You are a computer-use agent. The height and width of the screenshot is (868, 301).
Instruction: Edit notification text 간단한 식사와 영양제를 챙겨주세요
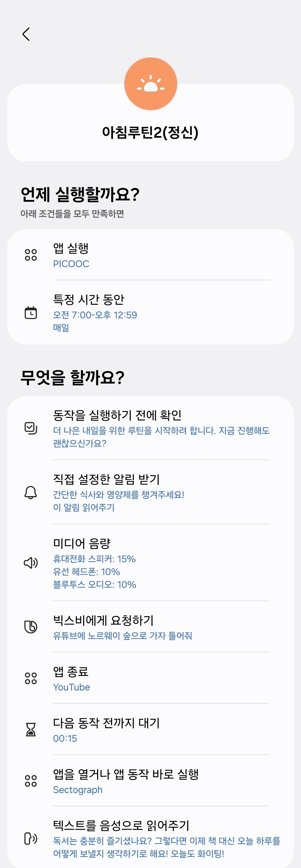pos(119,495)
